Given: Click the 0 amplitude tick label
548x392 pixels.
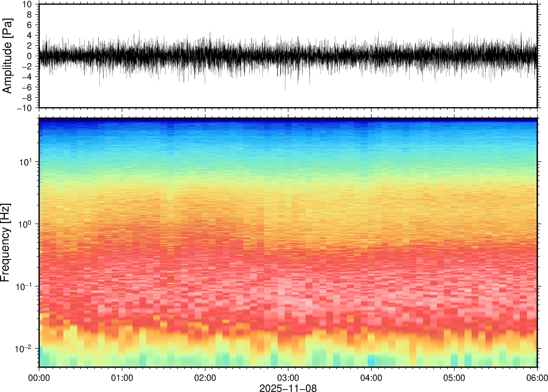Looking at the screenshot, I should tap(30, 56).
